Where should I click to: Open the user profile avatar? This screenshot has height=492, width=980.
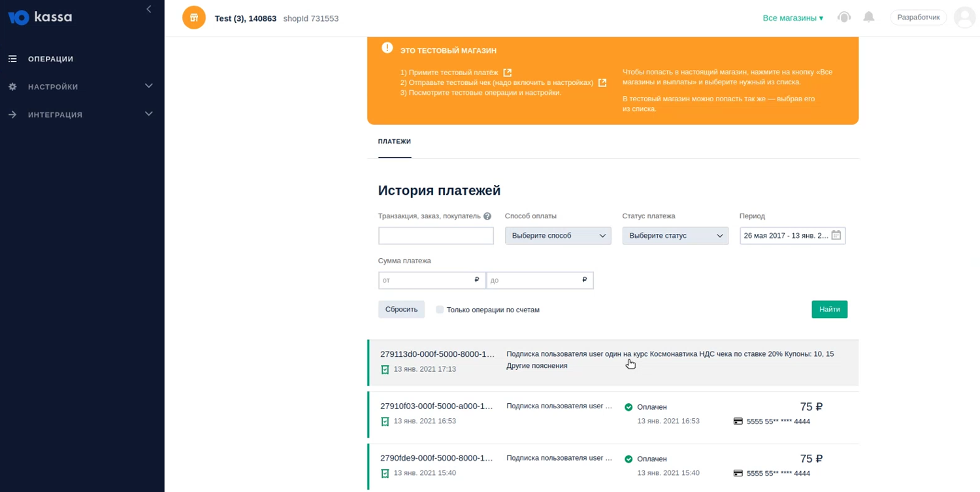point(964,18)
